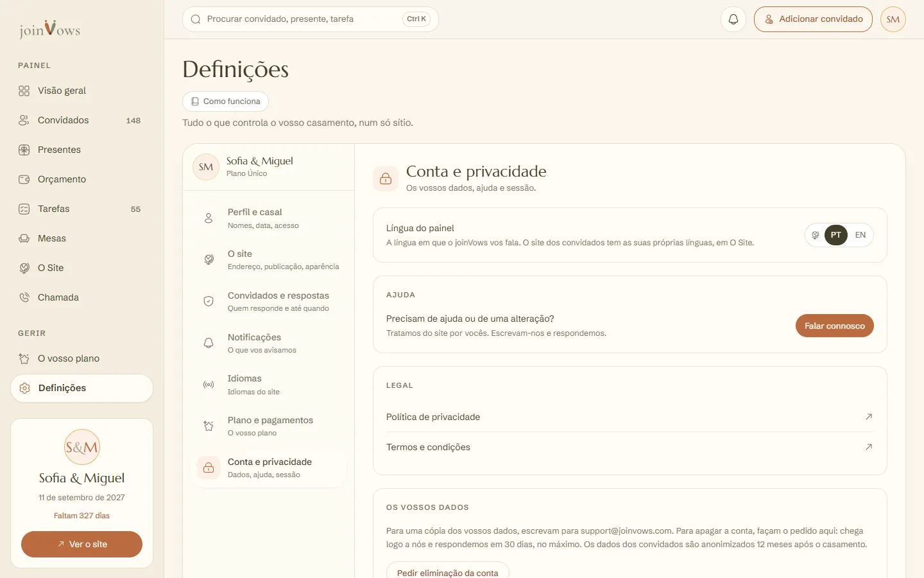Click Falar connosco button

click(x=835, y=326)
